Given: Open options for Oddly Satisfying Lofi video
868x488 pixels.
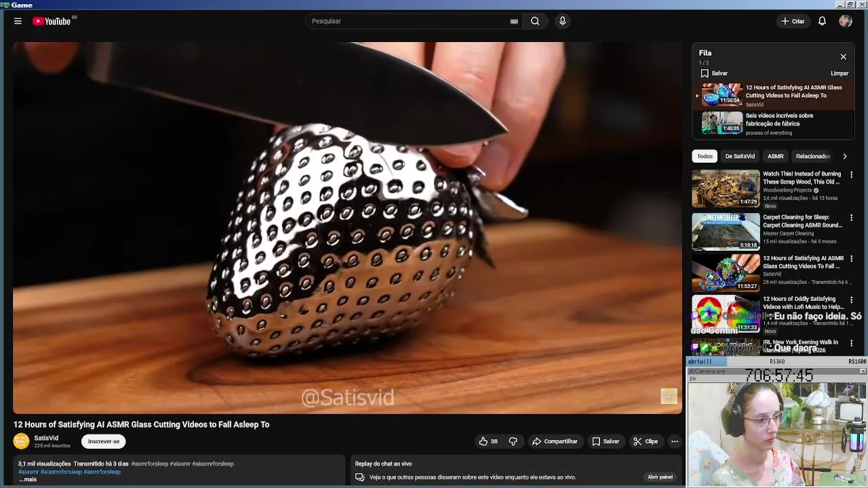Looking at the screenshot, I should [x=851, y=300].
